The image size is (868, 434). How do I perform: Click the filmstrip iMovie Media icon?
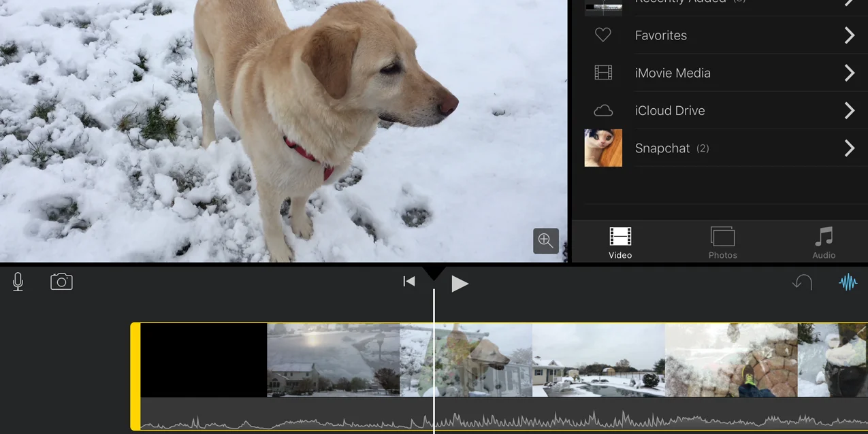(603, 73)
